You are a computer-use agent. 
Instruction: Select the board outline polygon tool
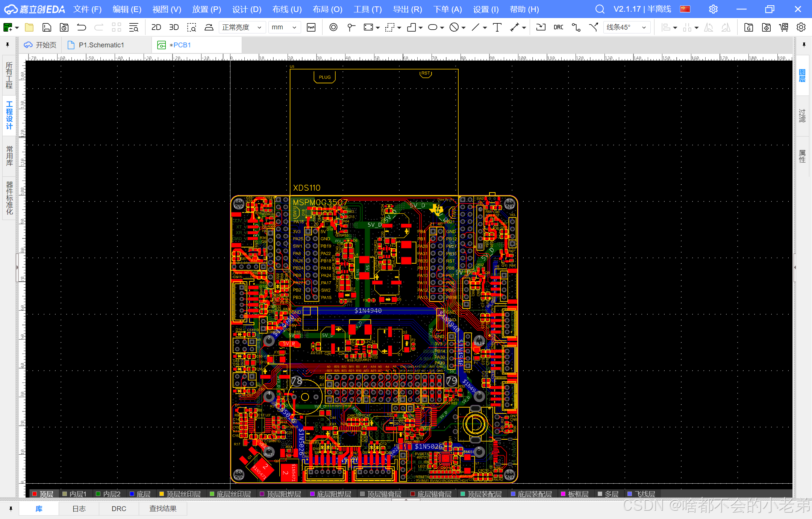[412, 27]
